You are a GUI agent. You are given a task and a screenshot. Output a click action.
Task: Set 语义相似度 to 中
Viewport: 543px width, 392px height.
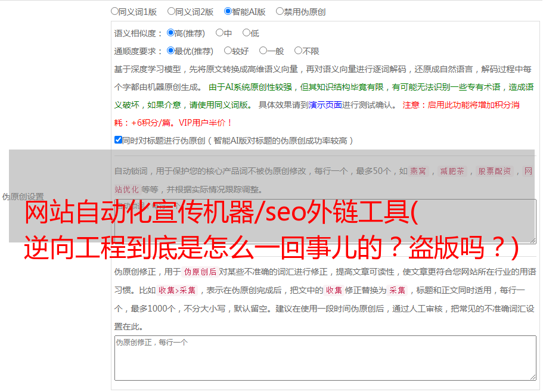coord(219,33)
